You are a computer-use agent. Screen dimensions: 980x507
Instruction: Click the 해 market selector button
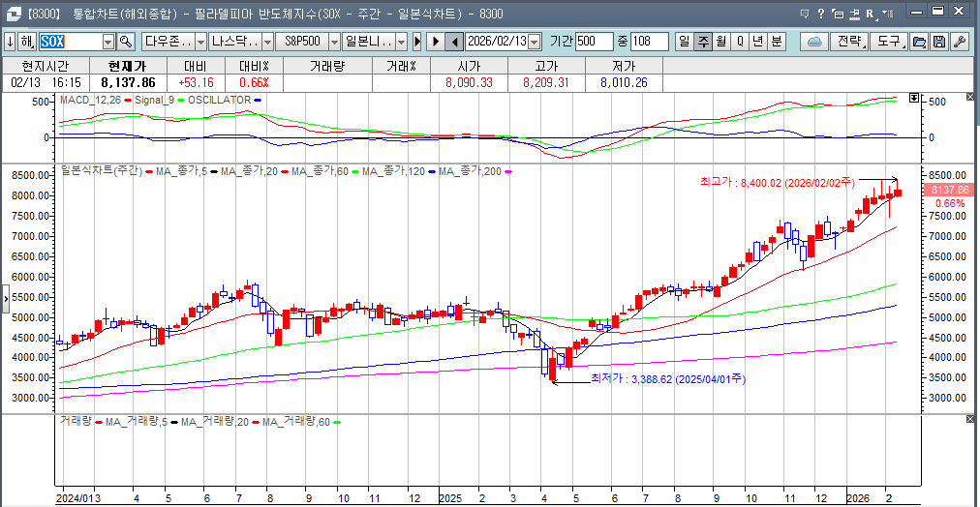point(27,42)
